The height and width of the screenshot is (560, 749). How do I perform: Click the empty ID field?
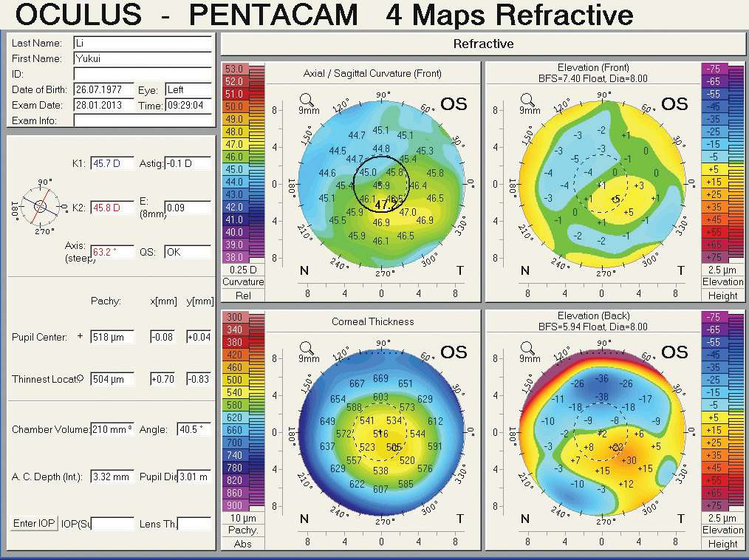[x=143, y=74]
